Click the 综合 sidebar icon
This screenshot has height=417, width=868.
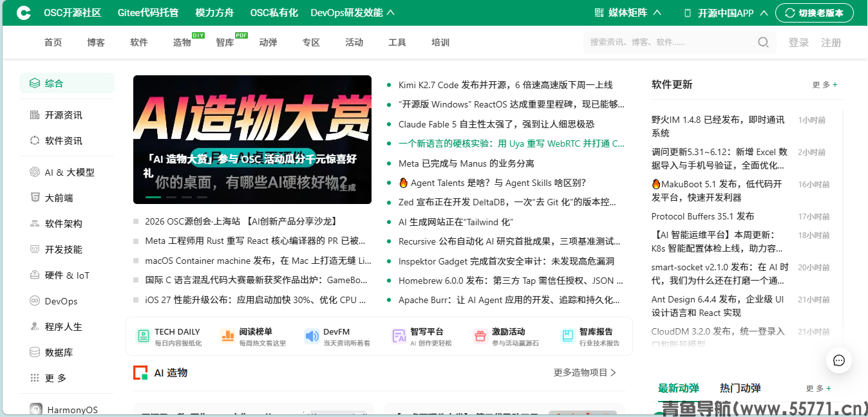(34, 83)
